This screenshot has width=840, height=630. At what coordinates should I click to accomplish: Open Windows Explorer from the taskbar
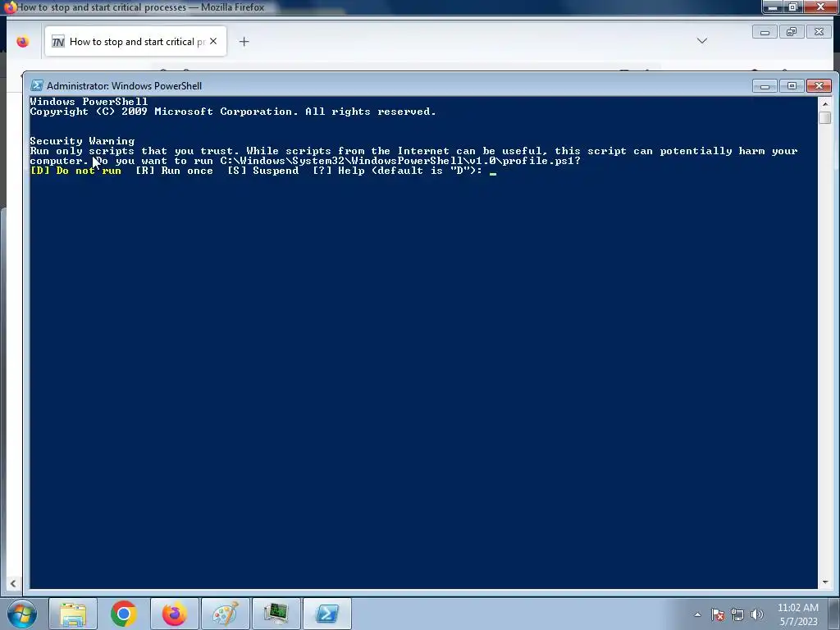click(73, 614)
